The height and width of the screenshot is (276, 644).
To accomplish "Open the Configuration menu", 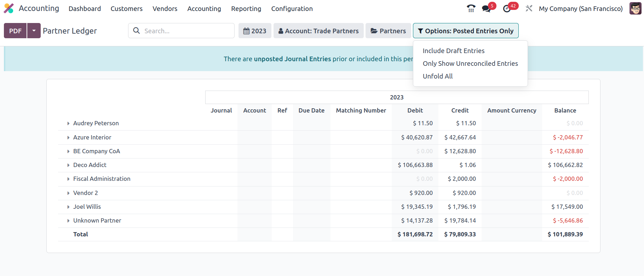I will tap(292, 8).
